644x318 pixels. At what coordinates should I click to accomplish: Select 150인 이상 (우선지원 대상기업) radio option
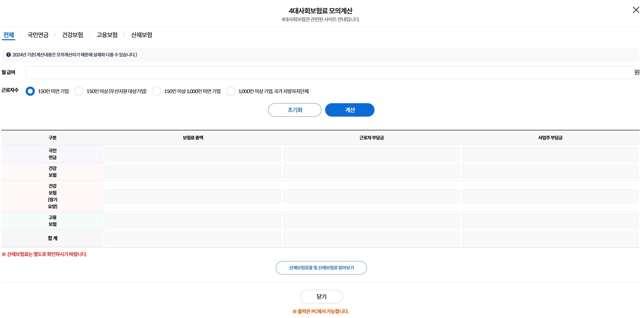click(x=79, y=91)
